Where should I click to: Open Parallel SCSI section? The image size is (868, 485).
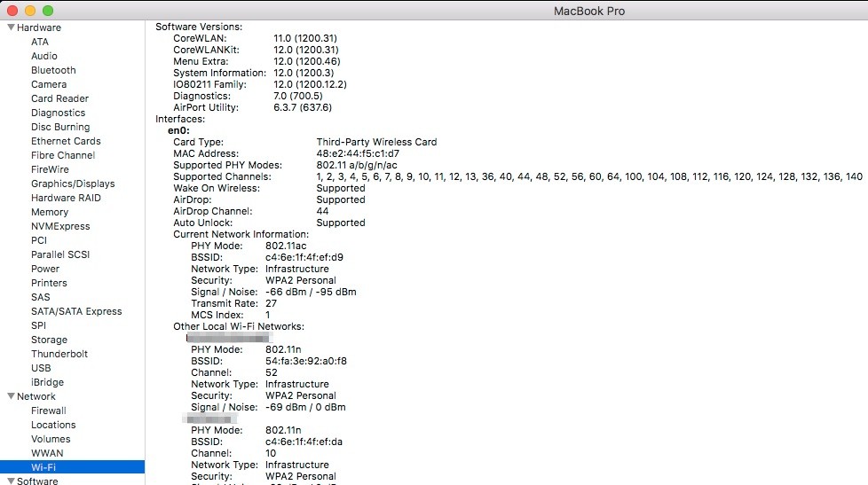coord(60,254)
